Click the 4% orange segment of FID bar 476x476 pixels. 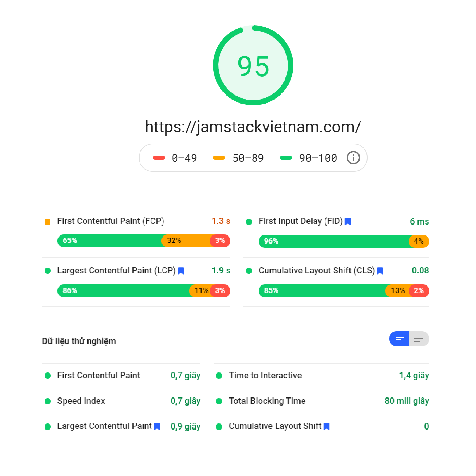pos(419,241)
